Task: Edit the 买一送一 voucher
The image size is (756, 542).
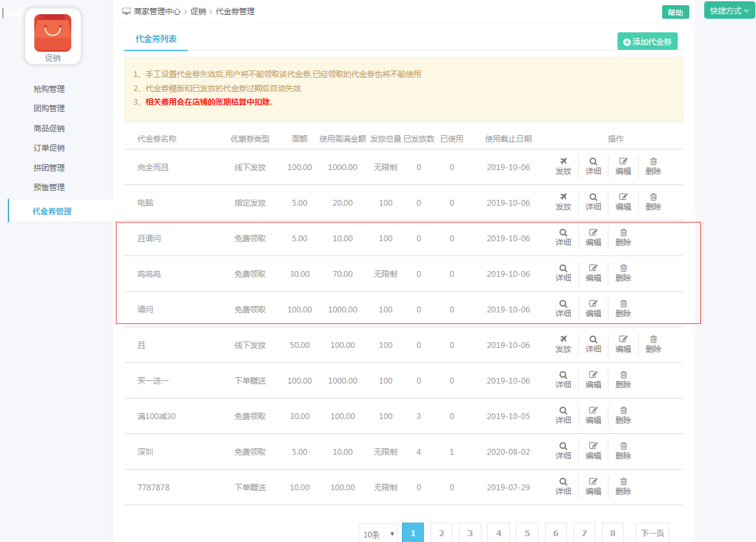Action: point(593,380)
